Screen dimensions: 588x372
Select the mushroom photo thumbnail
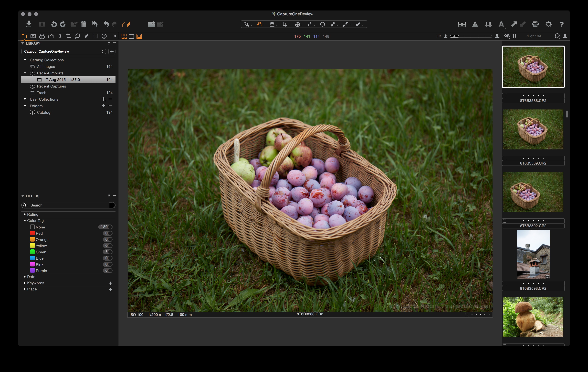coord(533,317)
